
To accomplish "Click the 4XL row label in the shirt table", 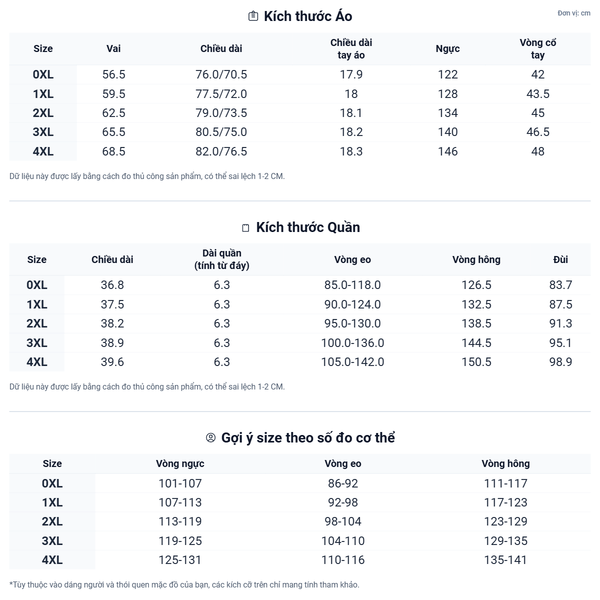I will tap(43, 152).
